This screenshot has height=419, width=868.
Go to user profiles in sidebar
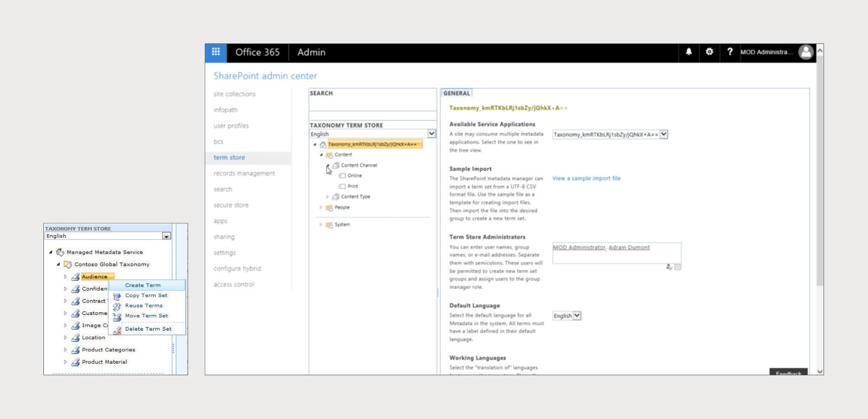[x=231, y=126]
